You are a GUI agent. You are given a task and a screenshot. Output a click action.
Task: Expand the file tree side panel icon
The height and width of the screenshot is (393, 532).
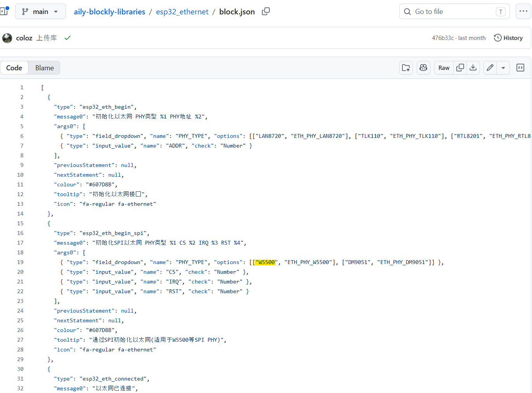click(4, 11)
